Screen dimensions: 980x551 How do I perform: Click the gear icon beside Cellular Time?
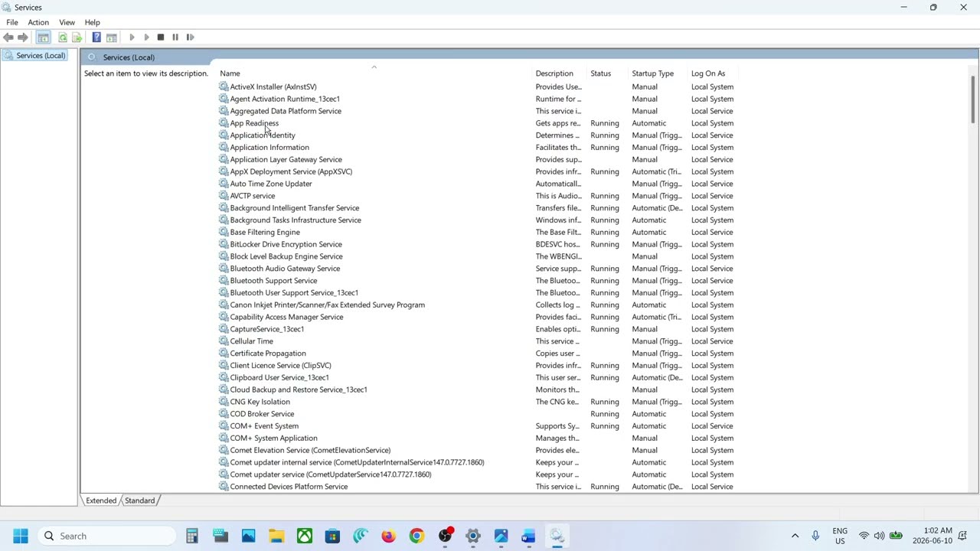(x=224, y=341)
